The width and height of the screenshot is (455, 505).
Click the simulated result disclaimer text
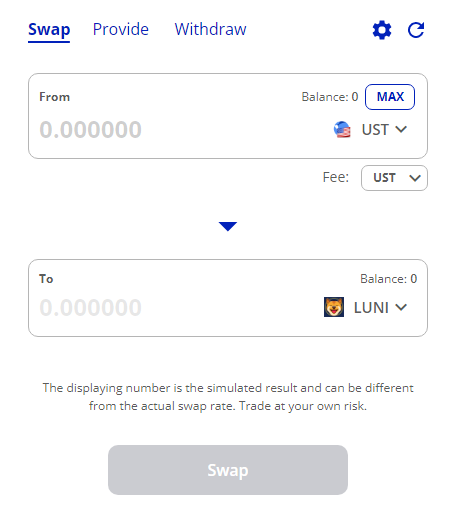pyautogui.click(x=228, y=397)
